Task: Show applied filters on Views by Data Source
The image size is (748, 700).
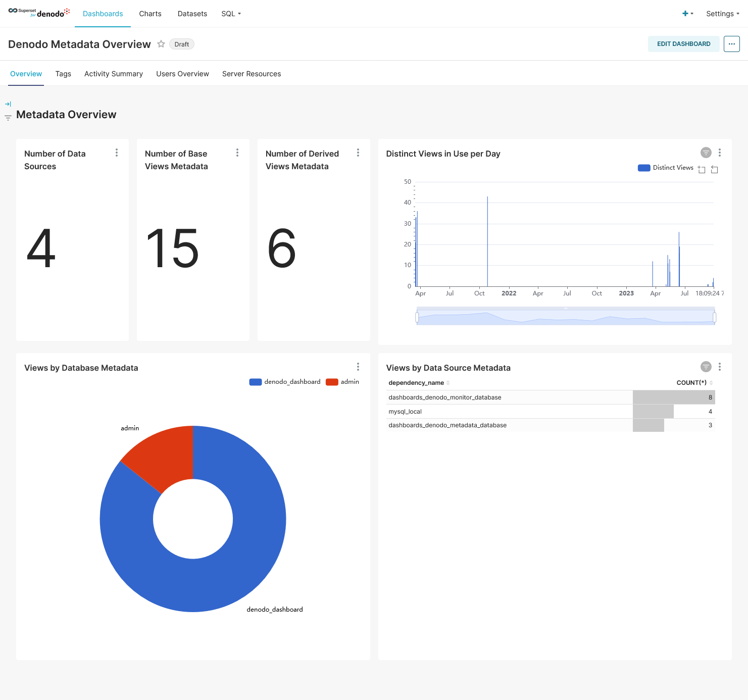Action: [706, 367]
